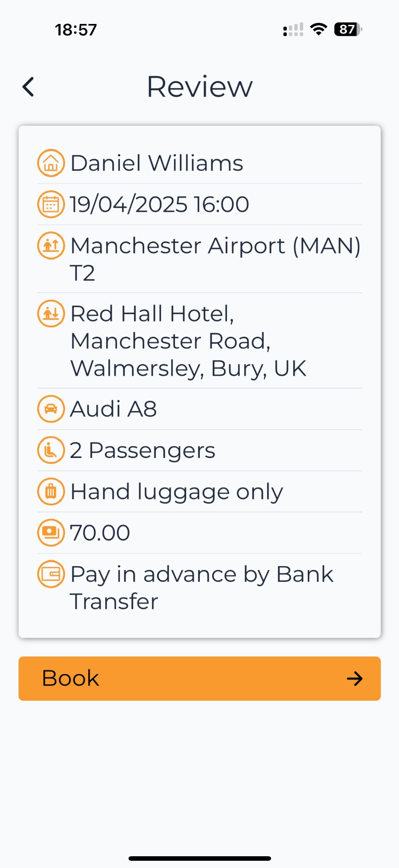Click the passenger seat icon

(x=51, y=450)
